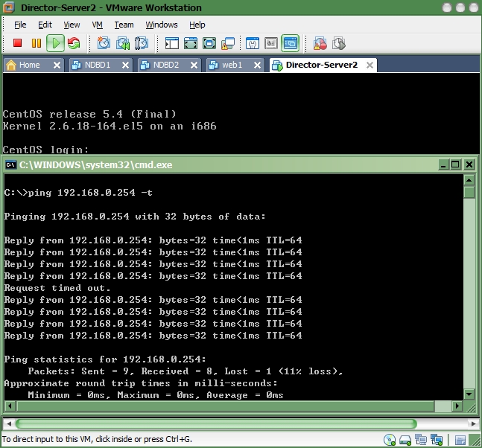Click the CD/DVD drive status icon
This screenshot has width=482, height=448.
click(x=390, y=440)
